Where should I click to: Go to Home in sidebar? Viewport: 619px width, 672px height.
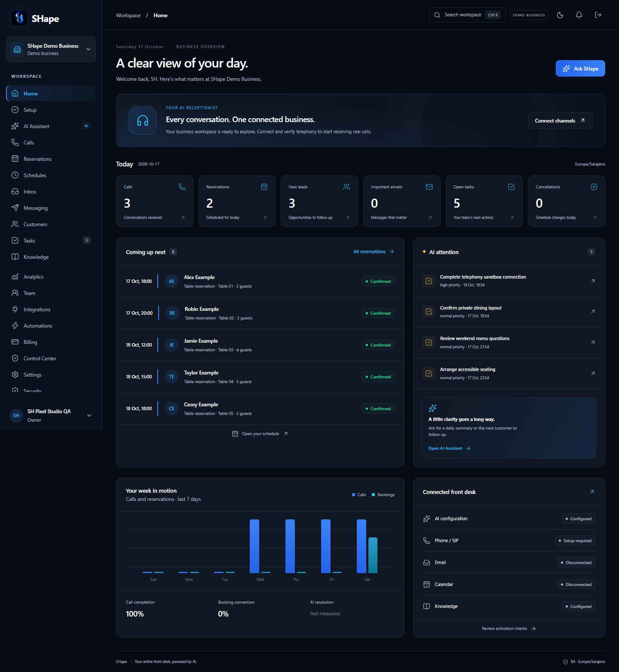pos(51,93)
